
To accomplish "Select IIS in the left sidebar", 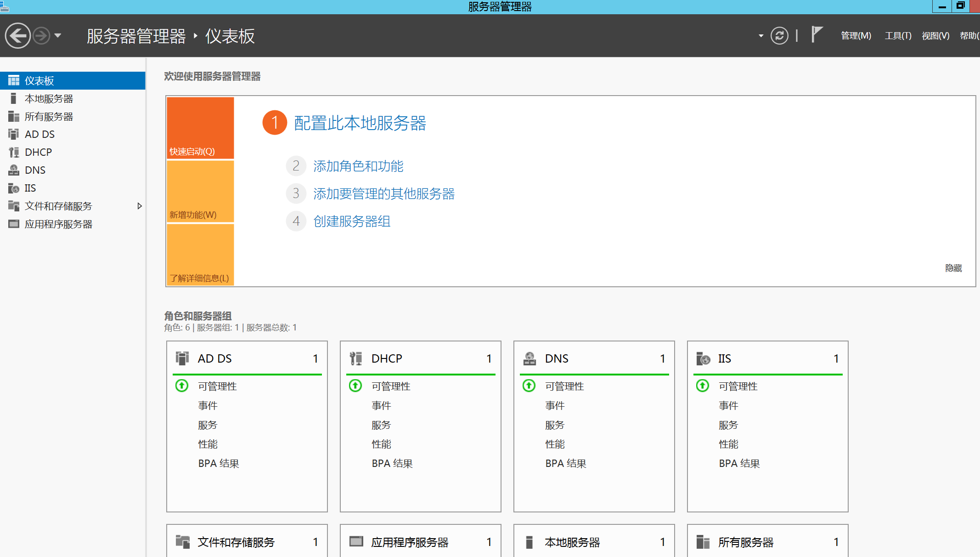I will coord(30,188).
